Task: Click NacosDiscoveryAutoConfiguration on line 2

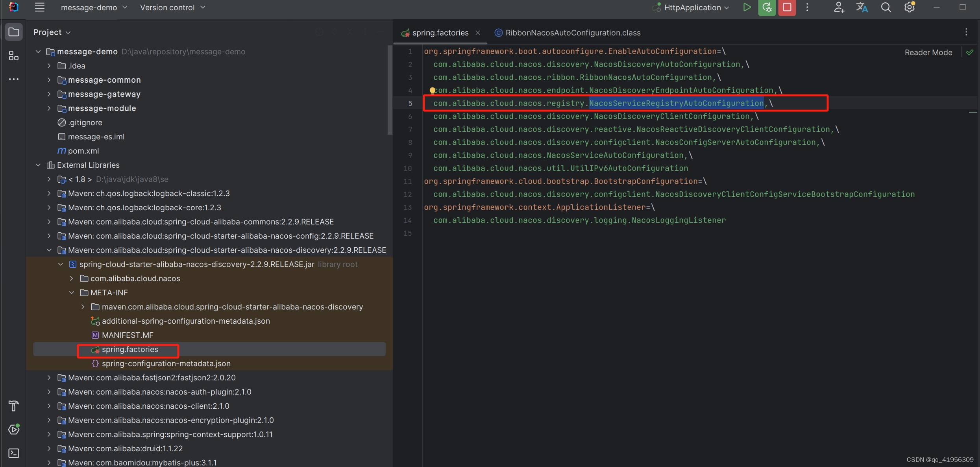Action: point(667,65)
